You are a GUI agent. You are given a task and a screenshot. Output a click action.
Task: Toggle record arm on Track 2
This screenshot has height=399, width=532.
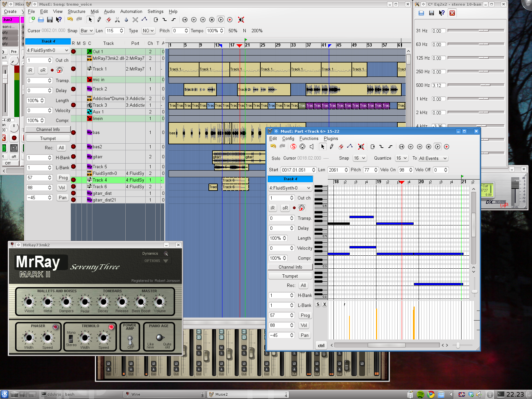click(73, 89)
